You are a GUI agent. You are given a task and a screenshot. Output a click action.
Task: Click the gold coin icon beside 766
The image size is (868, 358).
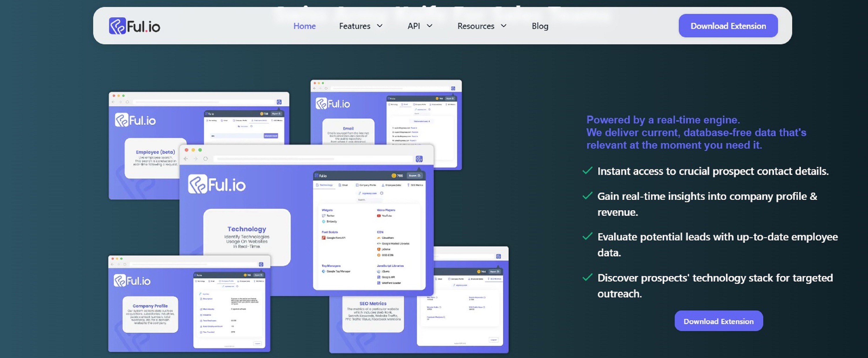click(393, 176)
